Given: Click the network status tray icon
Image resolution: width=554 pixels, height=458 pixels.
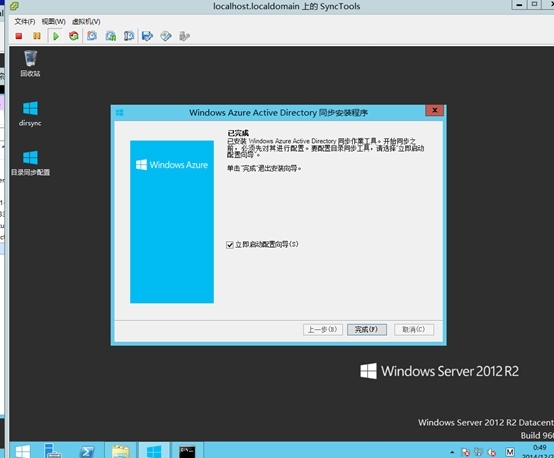Looking at the screenshot, I should coord(478,452).
